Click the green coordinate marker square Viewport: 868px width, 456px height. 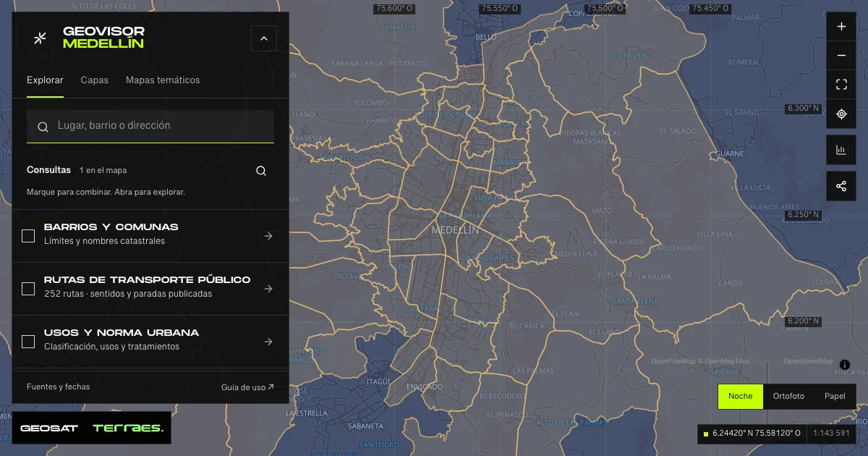click(x=705, y=434)
